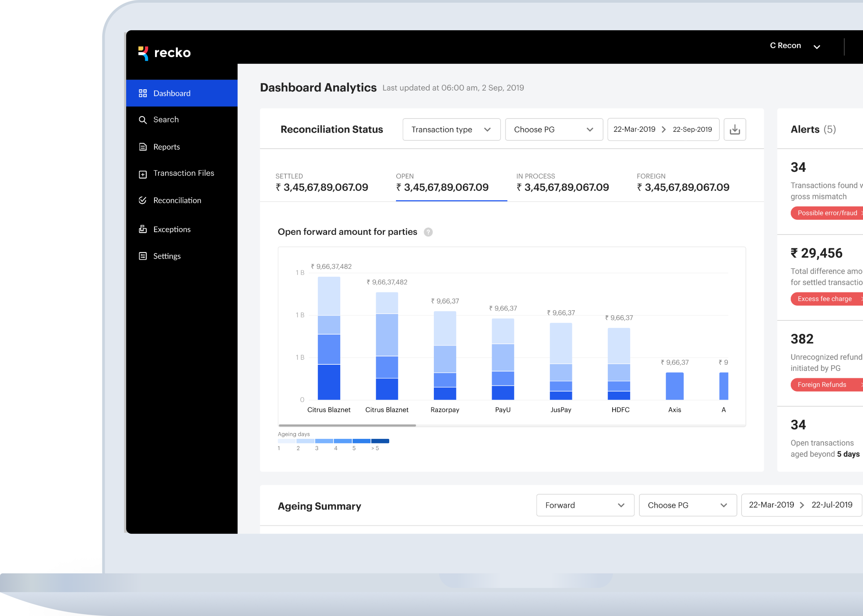Screen dimensions: 863x616
Task: Click the chart horizontal scrollbar
Action: tap(347, 425)
